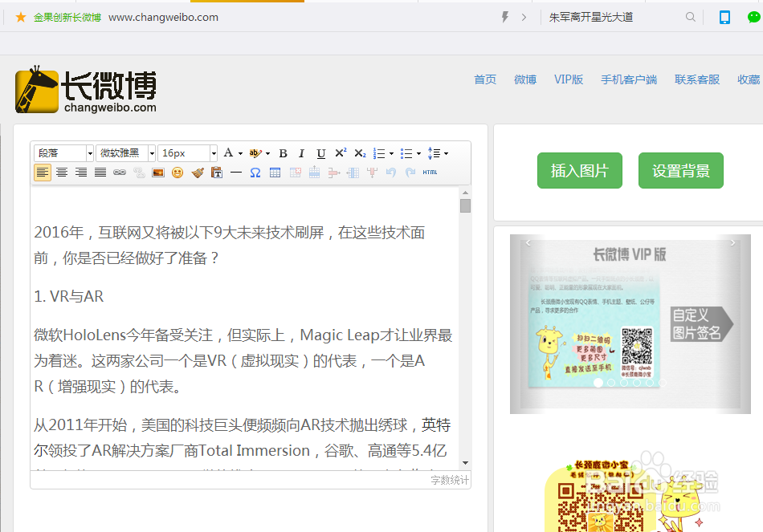Click the insert column icon
This screenshot has width=763, height=532.
pyautogui.click(x=353, y=173)
